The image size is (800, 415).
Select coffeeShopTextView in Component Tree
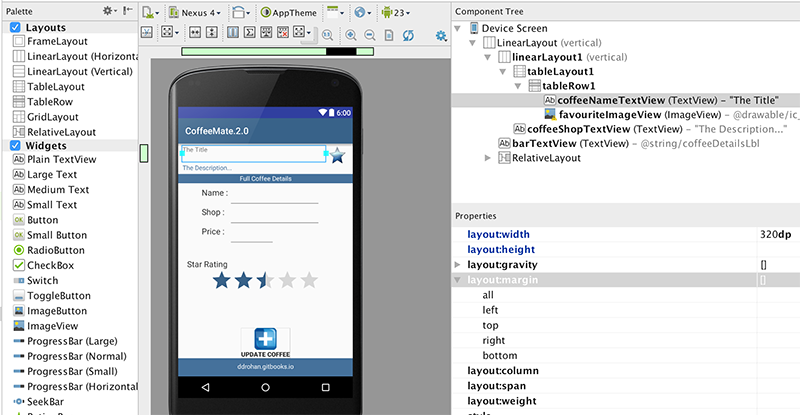(x=649, y=129)
